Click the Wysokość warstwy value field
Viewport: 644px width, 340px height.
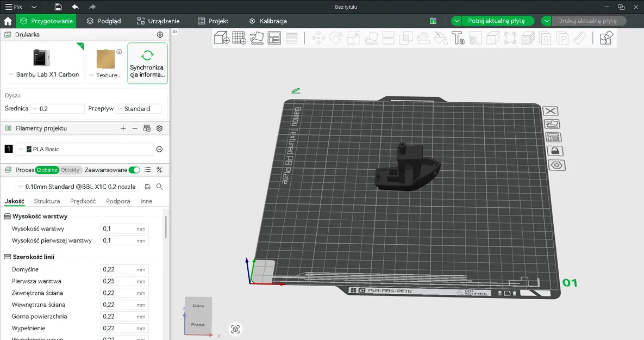pyautogui.click(x=124, y=228)
